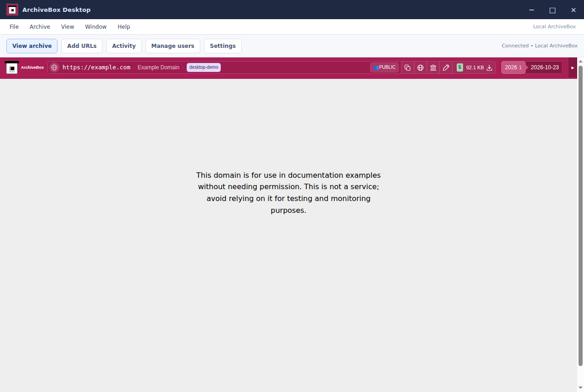Minimize the ArchiveBox Desktop window
This screenshot has width=584, height=392.
point(532,10)
